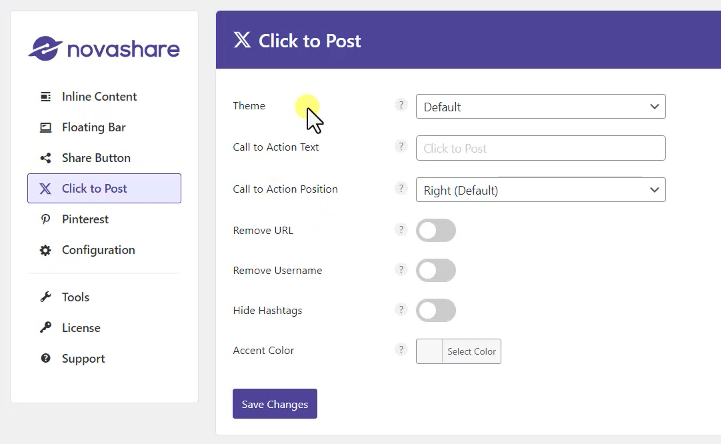Go to Floating Bar in sidebar
This screenshot has height=444, width=721.
click(93, 128)
